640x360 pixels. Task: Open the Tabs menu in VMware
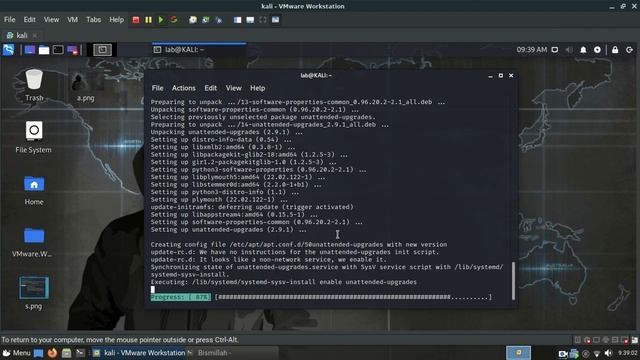pyautogui.click(x=93, y=20)
